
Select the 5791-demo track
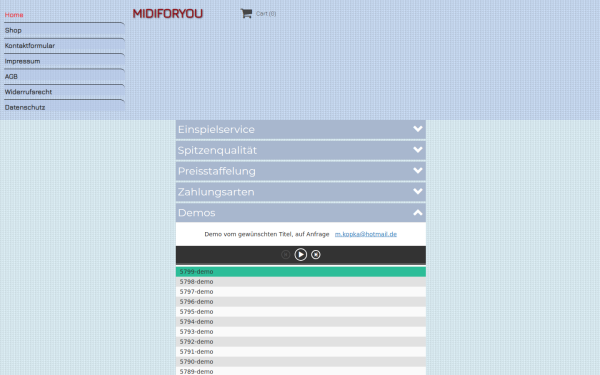301,351
